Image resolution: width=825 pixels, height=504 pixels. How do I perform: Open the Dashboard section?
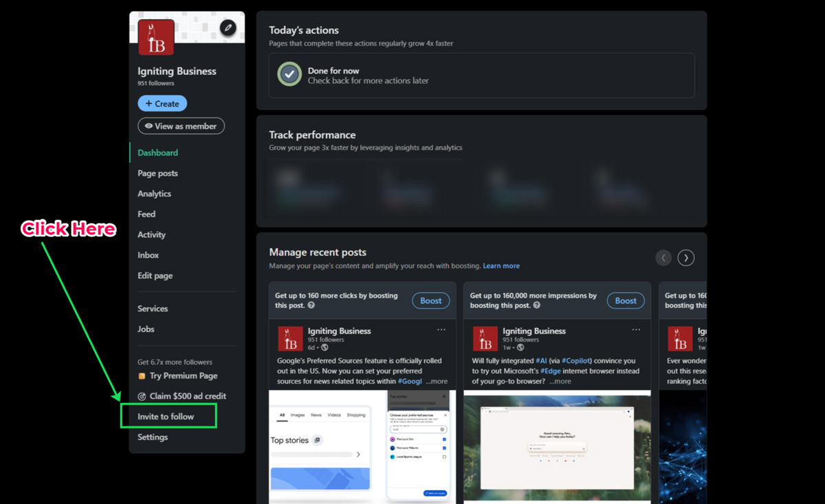[x=157, y=153]
